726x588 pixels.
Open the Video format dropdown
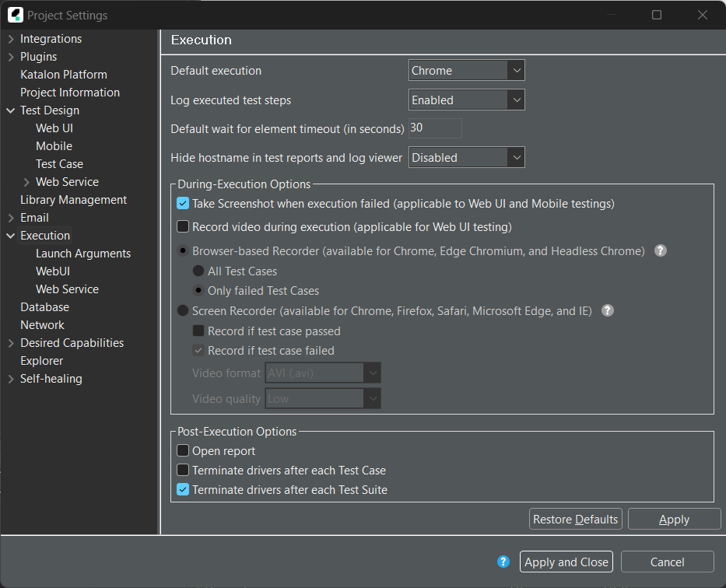323,373
